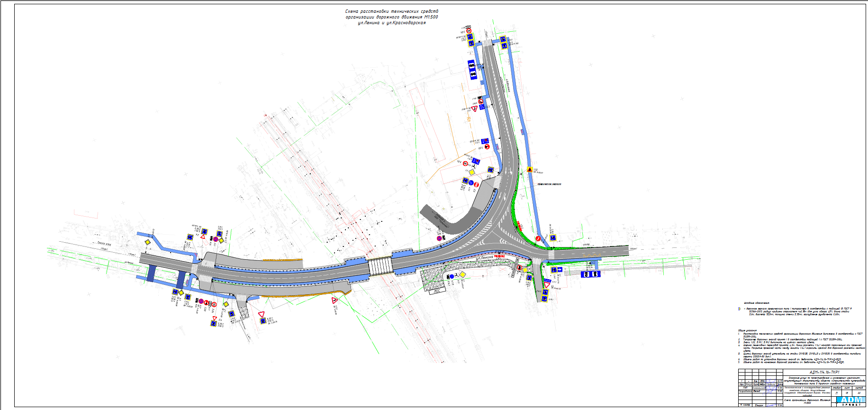Select the yellow diamond sign next to ЛОС
This screenshot has height=410, width=868.
(462, 275)
